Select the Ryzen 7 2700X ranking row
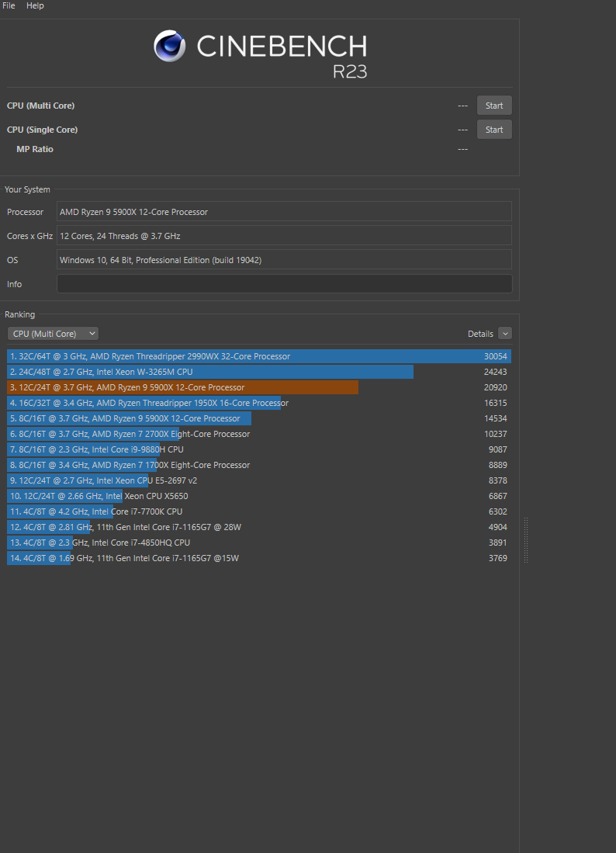Viewport: 616px width, 853px height. [x=259, y=434]
